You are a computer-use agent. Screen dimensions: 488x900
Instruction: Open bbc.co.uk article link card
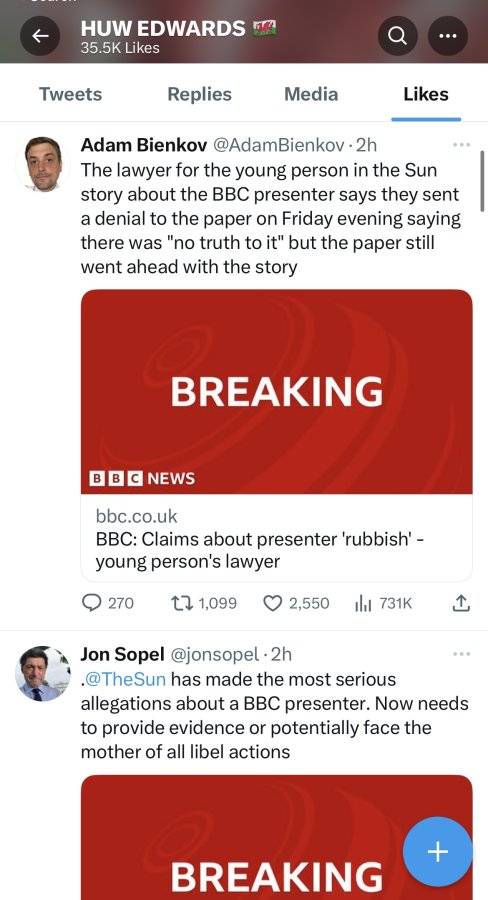(x=277, y=436)
